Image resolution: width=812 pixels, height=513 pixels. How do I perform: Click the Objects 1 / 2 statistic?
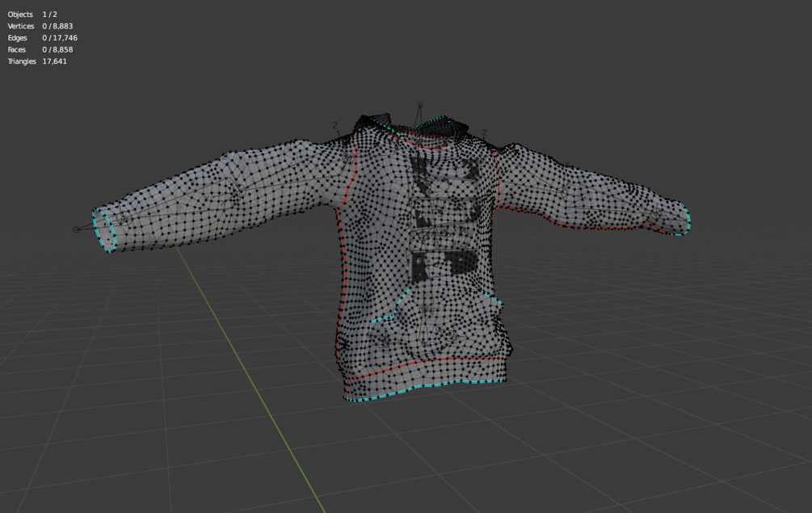coord(32,15)
